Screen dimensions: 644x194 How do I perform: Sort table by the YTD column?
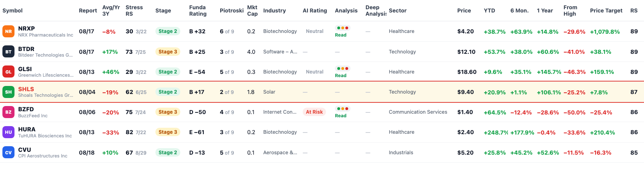[x=489, y=10]
